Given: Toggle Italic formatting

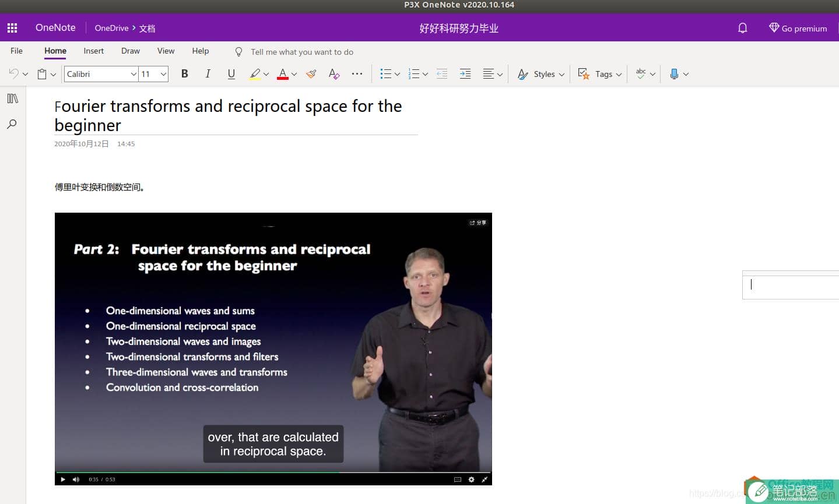Looking at the screenshot, I should tap(208, 73).
